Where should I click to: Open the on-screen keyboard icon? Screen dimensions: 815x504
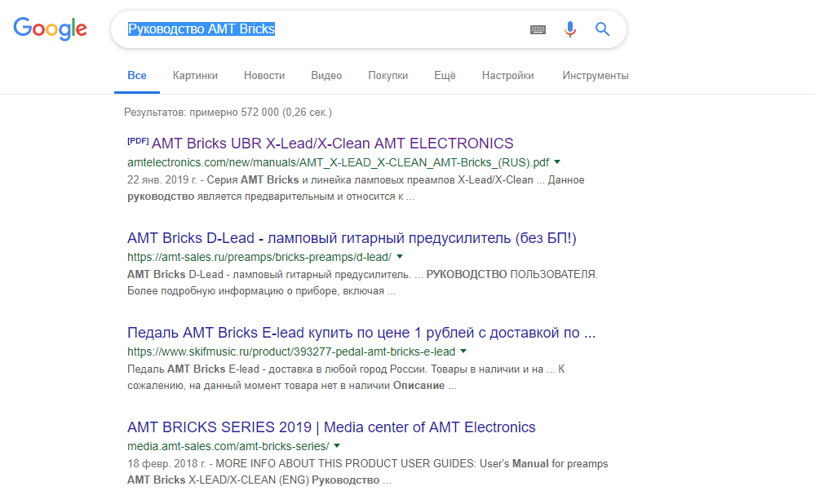(x=538, y=29)
